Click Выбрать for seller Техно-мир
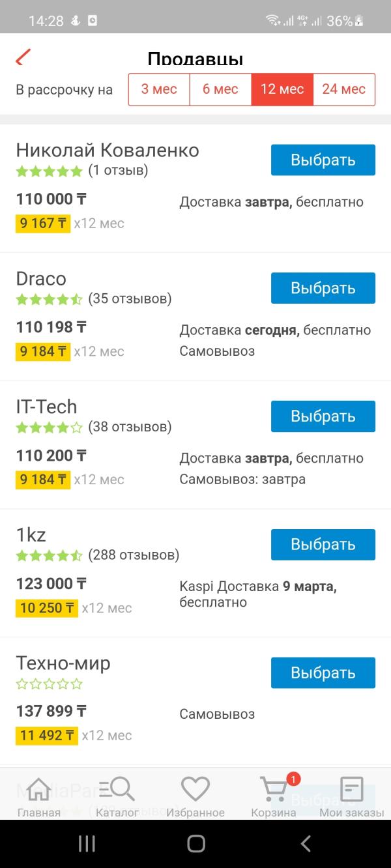 (x=323, y=673)
